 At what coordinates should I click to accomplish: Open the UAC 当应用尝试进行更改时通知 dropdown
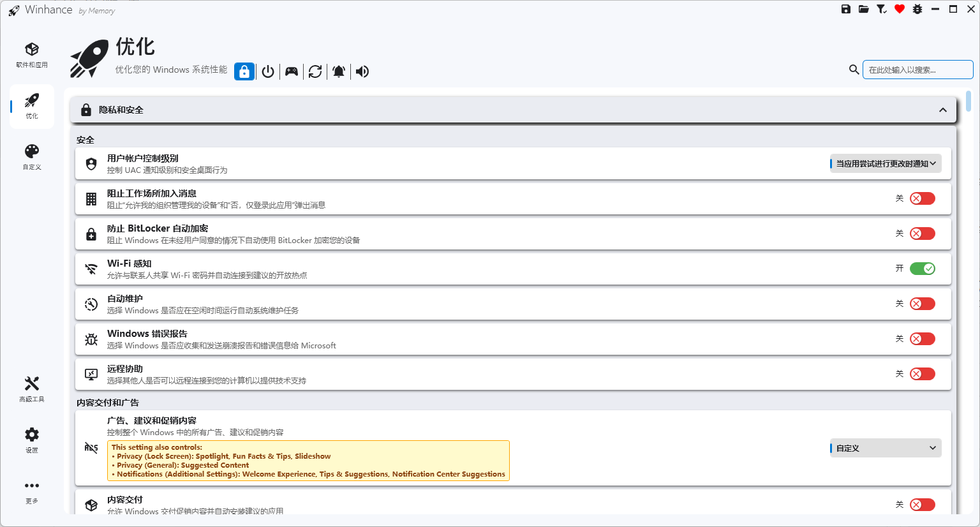[886, 163]
